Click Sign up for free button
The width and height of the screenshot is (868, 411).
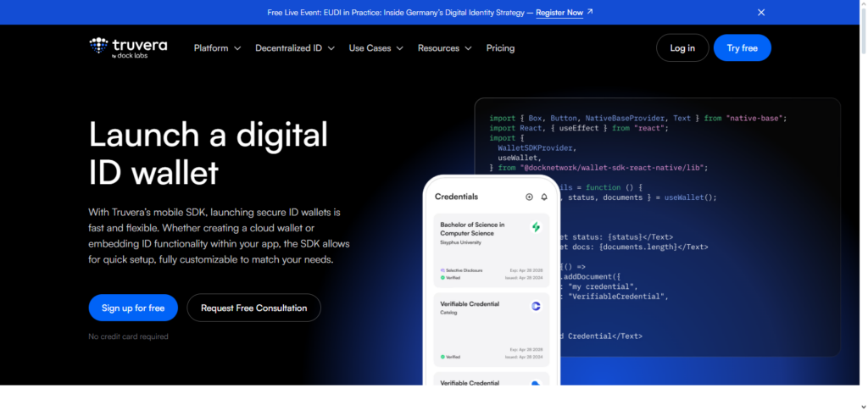click(133, 308)
